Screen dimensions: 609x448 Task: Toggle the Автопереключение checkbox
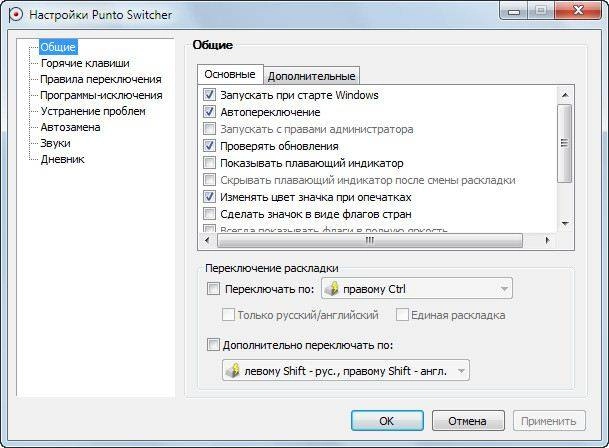pyautogui.click(x=209, y=112)
